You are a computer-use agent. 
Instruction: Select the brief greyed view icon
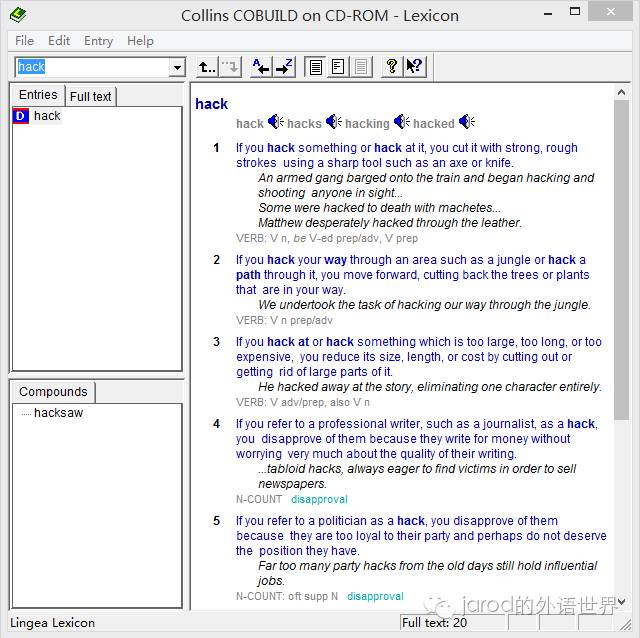click(x=361, y=67)
